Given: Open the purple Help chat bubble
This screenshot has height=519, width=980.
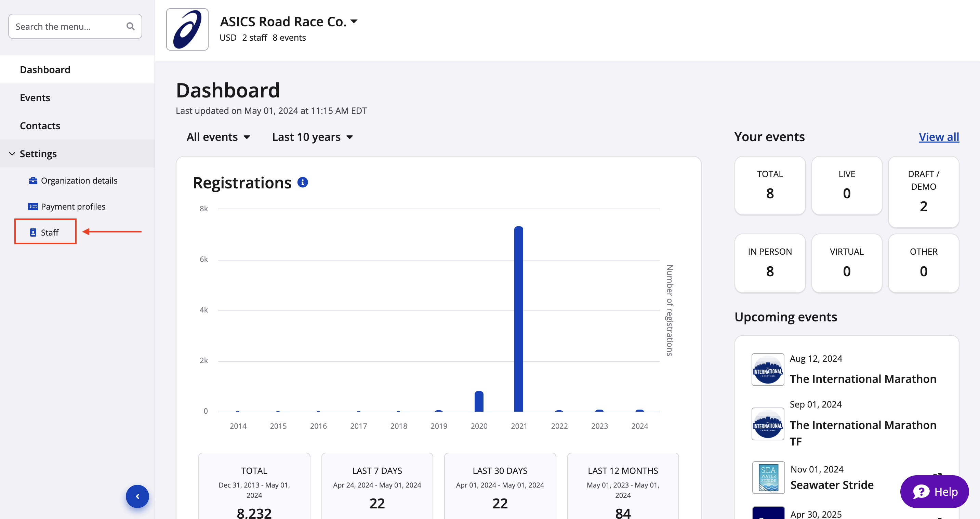Looking at the screenshot, I should [934, 492].
